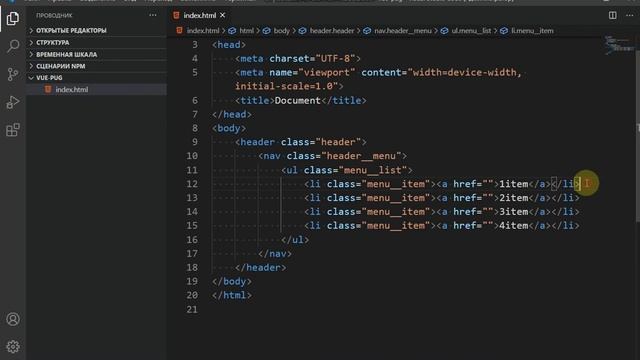Click "header__menu" class value

click(361, 156)
